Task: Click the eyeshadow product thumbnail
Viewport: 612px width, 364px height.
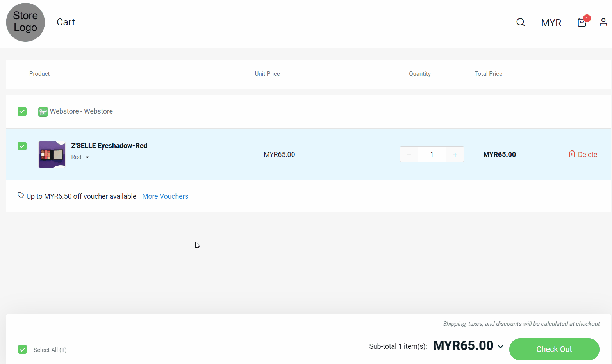Action: coord(52,154)
